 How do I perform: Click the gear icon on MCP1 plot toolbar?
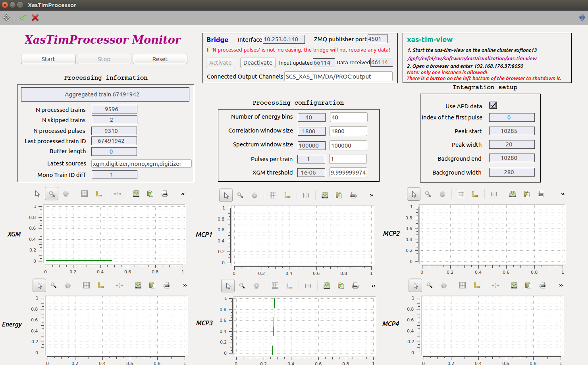[x=254, y=195]
